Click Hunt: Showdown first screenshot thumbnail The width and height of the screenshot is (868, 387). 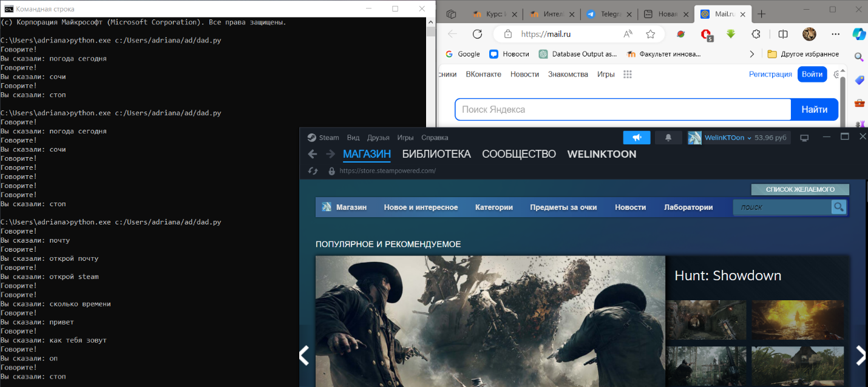click(707, 320)
